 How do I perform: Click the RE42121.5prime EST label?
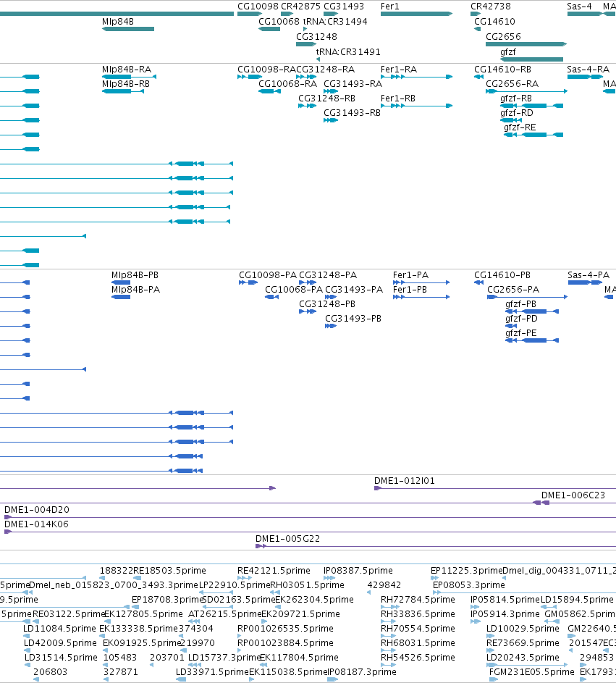click(x=274, y=571)
